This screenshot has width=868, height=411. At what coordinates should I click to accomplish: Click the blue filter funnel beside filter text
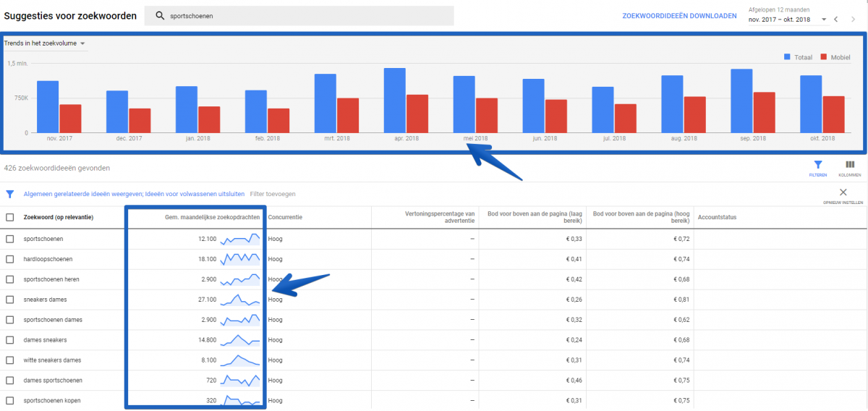coord(10,194)
